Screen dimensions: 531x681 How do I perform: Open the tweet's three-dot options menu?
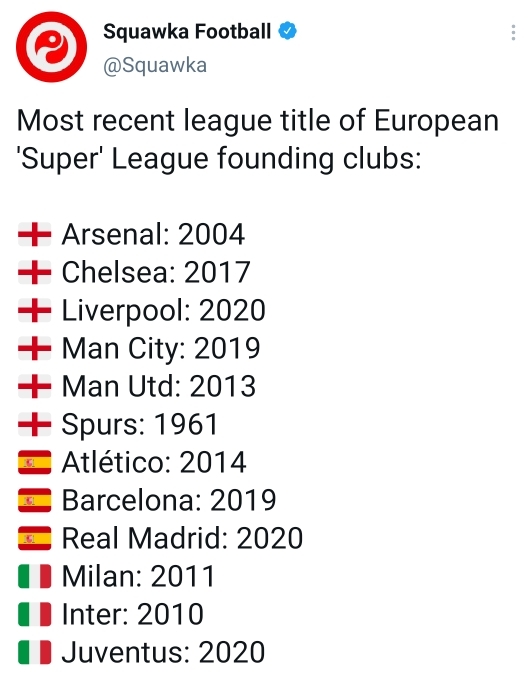click(513, 33)
